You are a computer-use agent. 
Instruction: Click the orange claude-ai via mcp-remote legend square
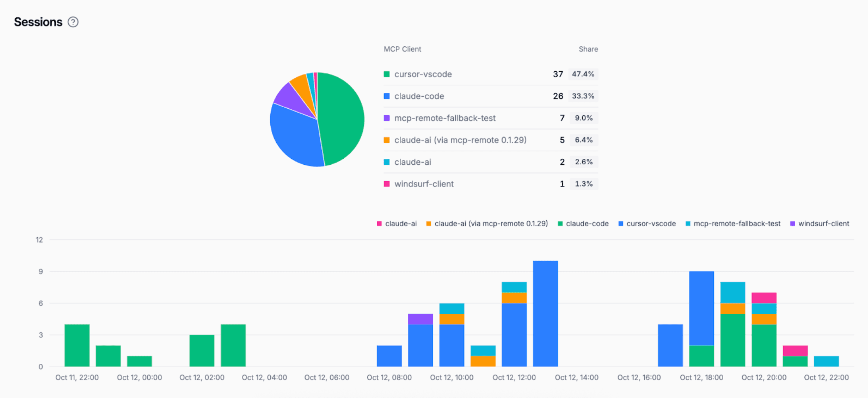[x=386, y=140]
